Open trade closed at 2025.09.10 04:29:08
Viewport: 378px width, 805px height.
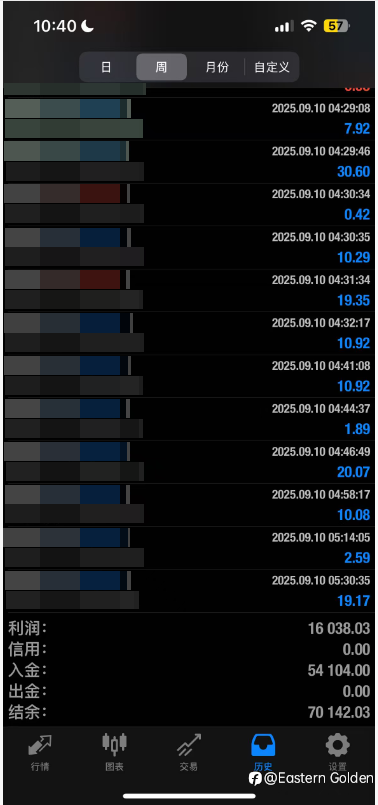(189, 119)
